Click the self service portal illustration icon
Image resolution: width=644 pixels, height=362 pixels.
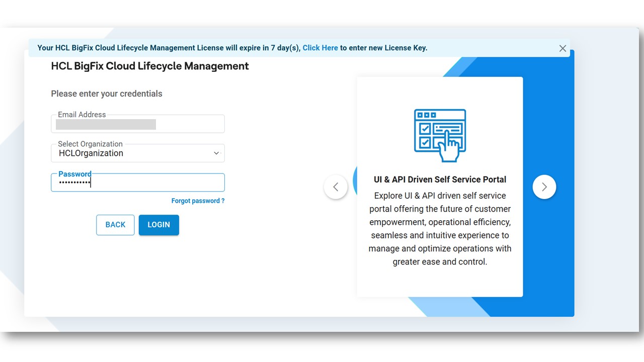(440, 135)
